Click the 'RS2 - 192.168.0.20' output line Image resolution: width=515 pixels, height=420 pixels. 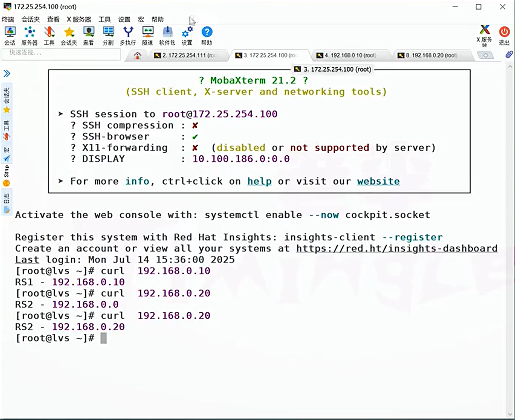pos(70,327)
